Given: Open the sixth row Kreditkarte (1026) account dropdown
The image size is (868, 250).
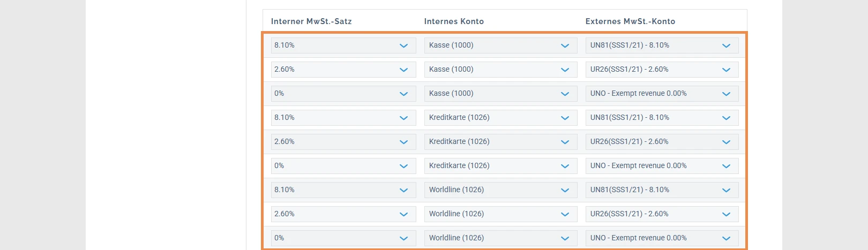Looking at the screenshot, I should (x=500, y=166).
